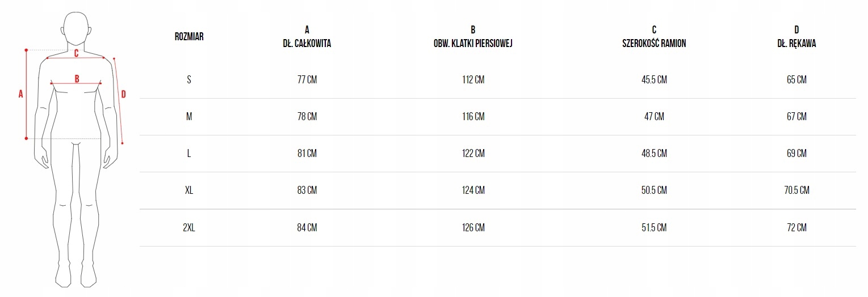
Task: Click the red letter C on the shoulders
Action: pyautogui.click(x=76, y=53)
